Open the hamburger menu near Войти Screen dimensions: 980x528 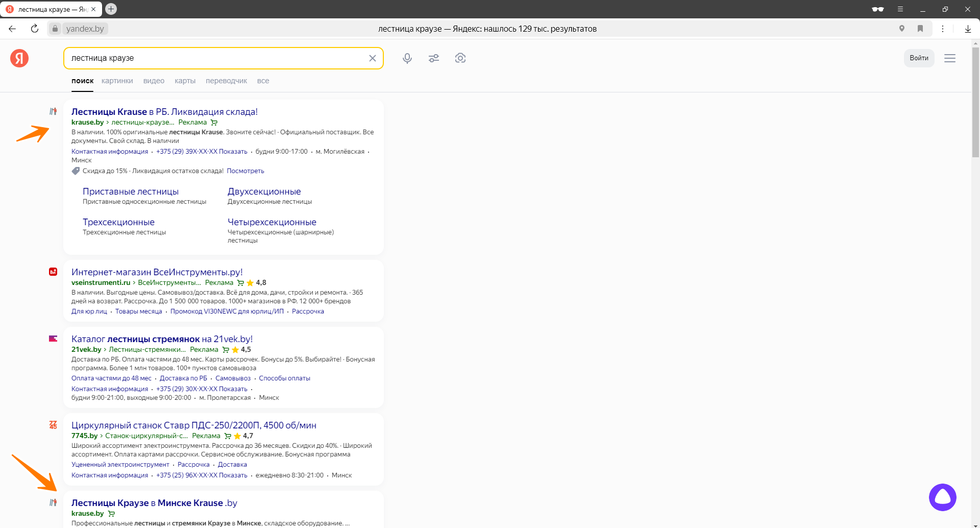click(x=950, y=58)
